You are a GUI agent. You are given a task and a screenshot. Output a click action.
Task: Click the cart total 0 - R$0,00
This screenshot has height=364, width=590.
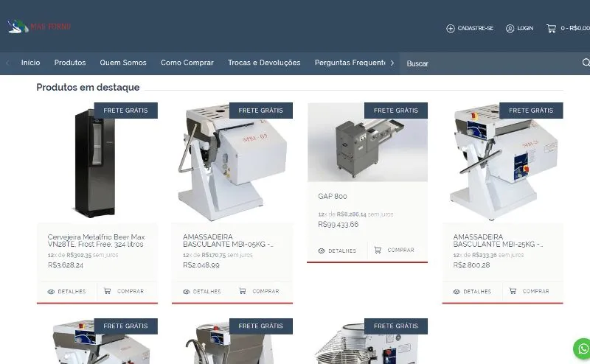pos(575,28)
